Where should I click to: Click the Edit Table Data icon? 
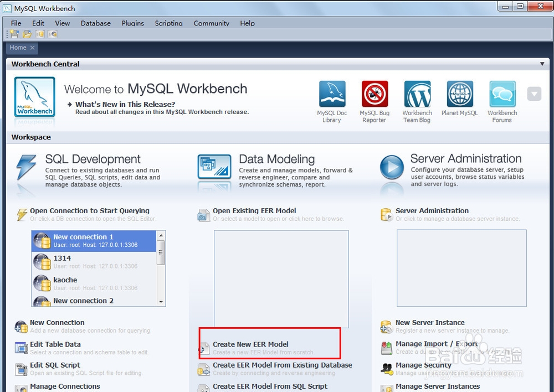click(x=21, y=348)
